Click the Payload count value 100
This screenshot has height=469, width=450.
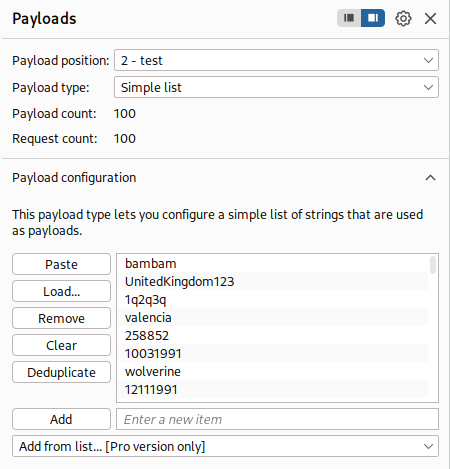click(125, 114)
